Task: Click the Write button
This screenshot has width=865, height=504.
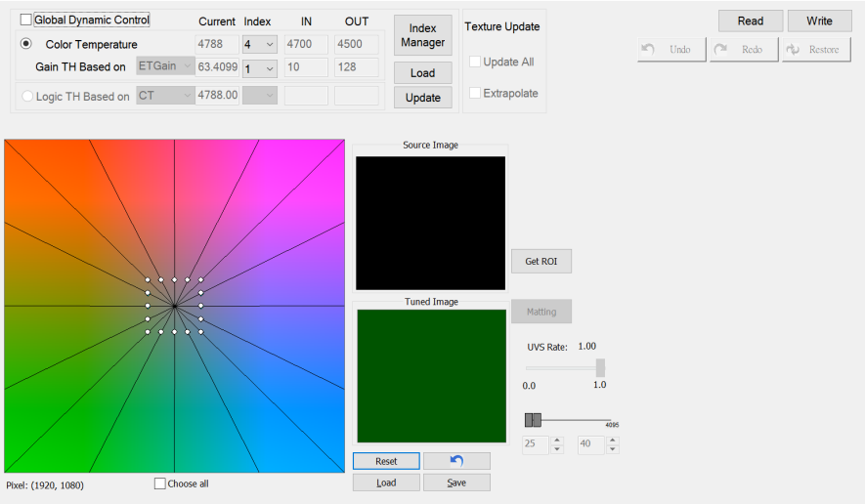Action: 819,21
